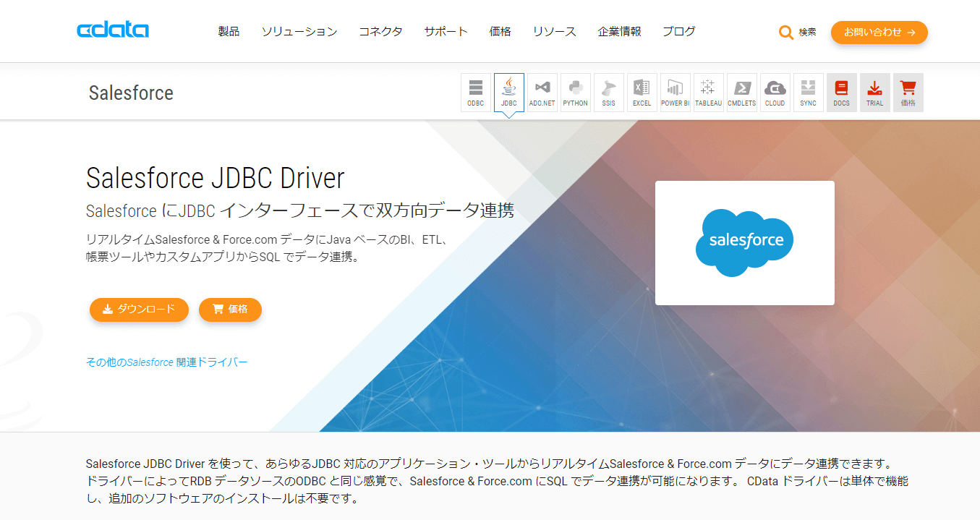Screen dimensions: 980x520
Task: Click the orange 価格 button below description
Action: click(230, 310)
